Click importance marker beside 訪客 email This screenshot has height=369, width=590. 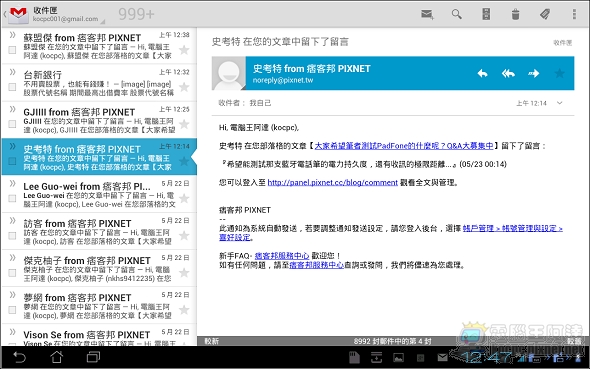click(12, 220)
